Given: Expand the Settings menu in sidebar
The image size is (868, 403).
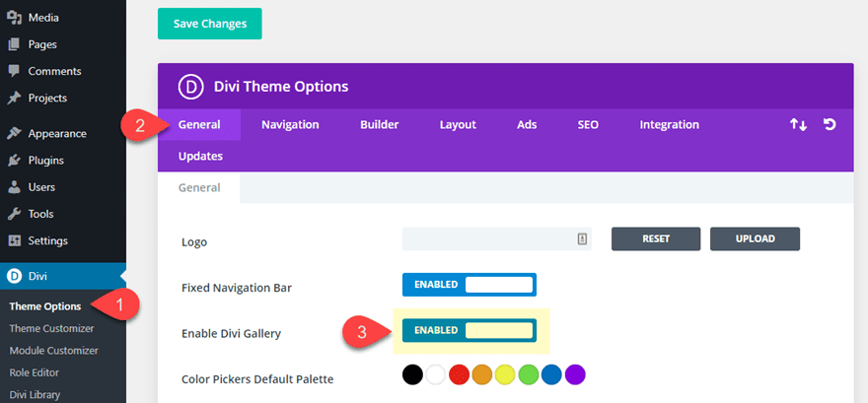Looking at the screenshot, I should click(x=47, y=240).
